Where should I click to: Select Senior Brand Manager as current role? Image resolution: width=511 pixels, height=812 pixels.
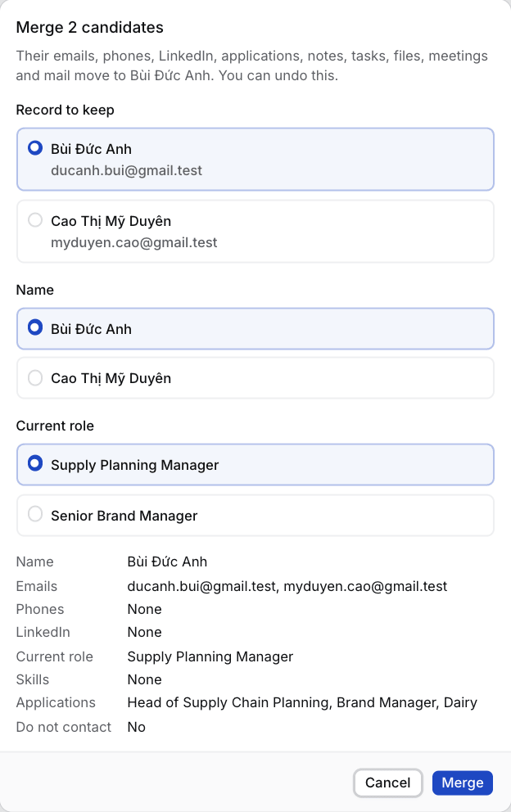[x=255, y=515]
